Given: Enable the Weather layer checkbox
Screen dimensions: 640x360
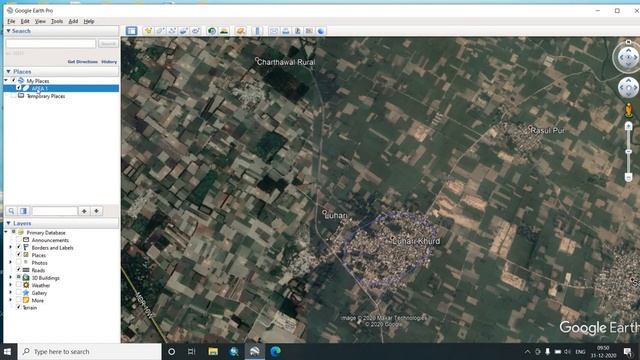Looking at the screenshot, I should point(19,285).
